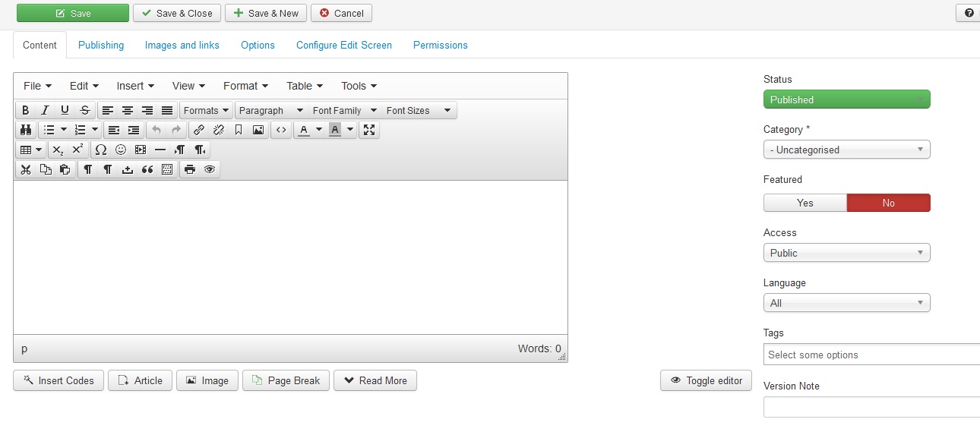Insert a special character with the Omega icon

coord(100,150)
